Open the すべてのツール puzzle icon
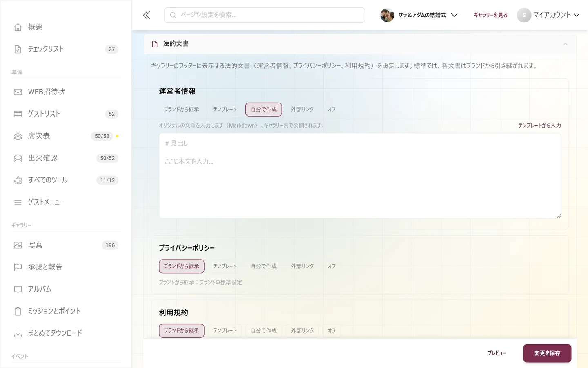This screenshot has height=368, width=588. click(x=18, y=180)
